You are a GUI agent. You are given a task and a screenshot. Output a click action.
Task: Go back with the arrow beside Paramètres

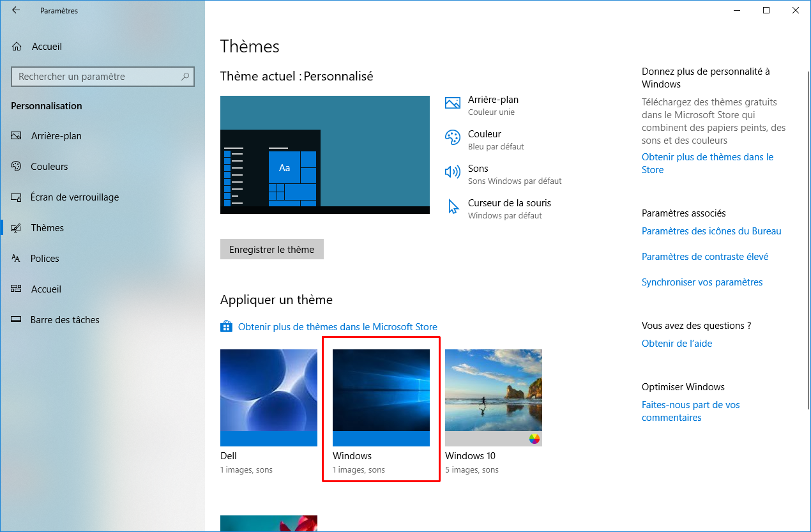(16, 11)
